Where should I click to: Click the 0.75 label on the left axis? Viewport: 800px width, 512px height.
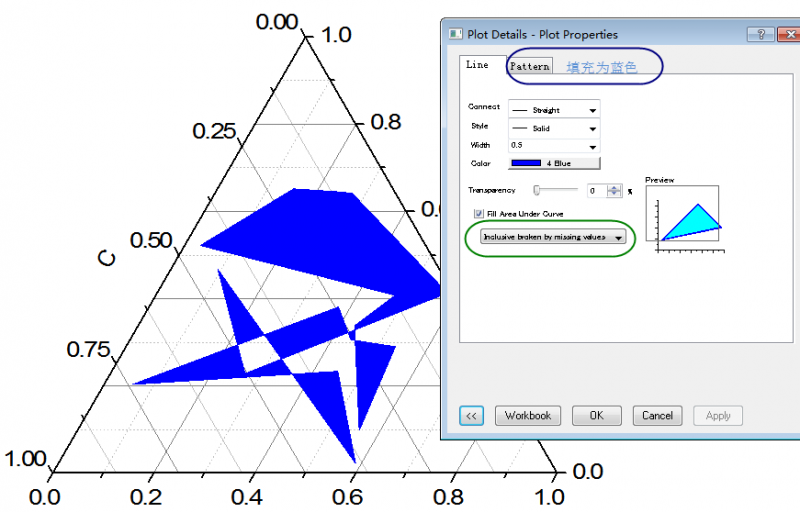click(89, 349)
